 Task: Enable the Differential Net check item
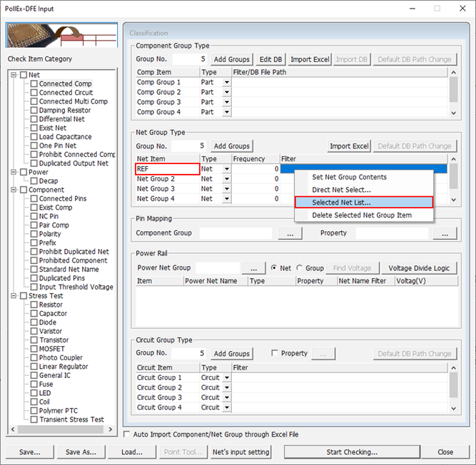[x=34, y=119]
